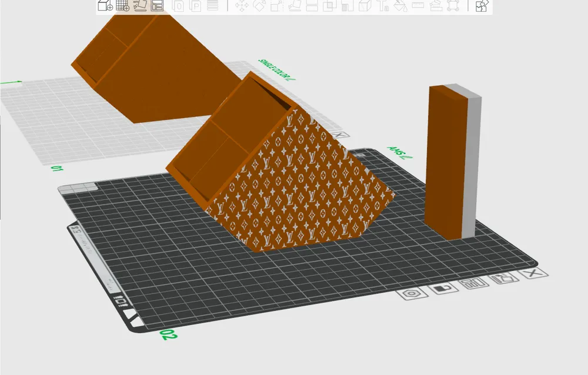
Task: Select the Assemble tool icon
Action: [x=436, y=5]
